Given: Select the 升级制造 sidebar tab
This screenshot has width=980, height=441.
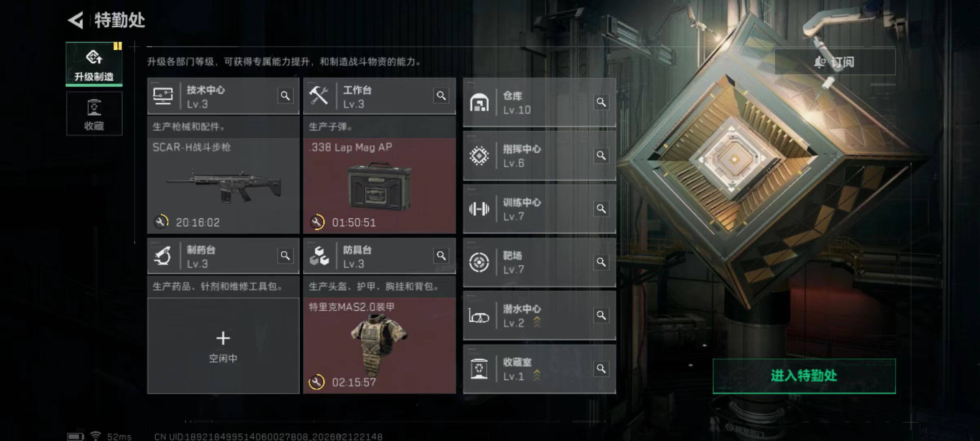Looking at the screenshot, I should pos(94,64).
